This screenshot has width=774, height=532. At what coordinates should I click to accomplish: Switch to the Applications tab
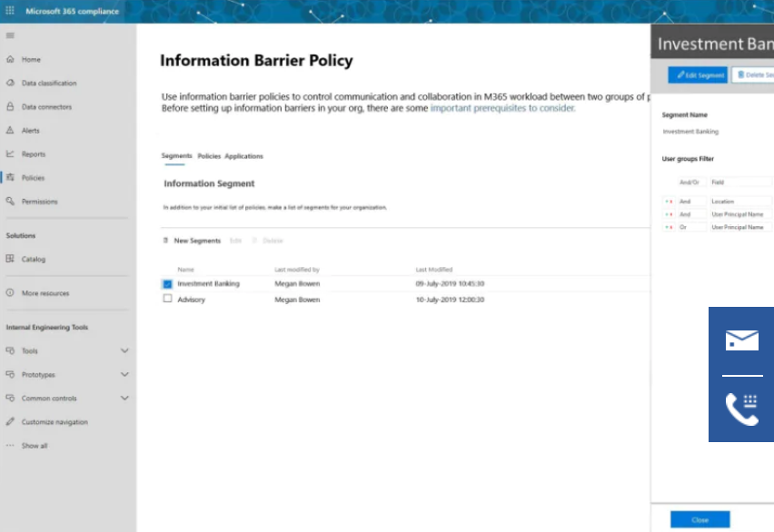point(243,156)
